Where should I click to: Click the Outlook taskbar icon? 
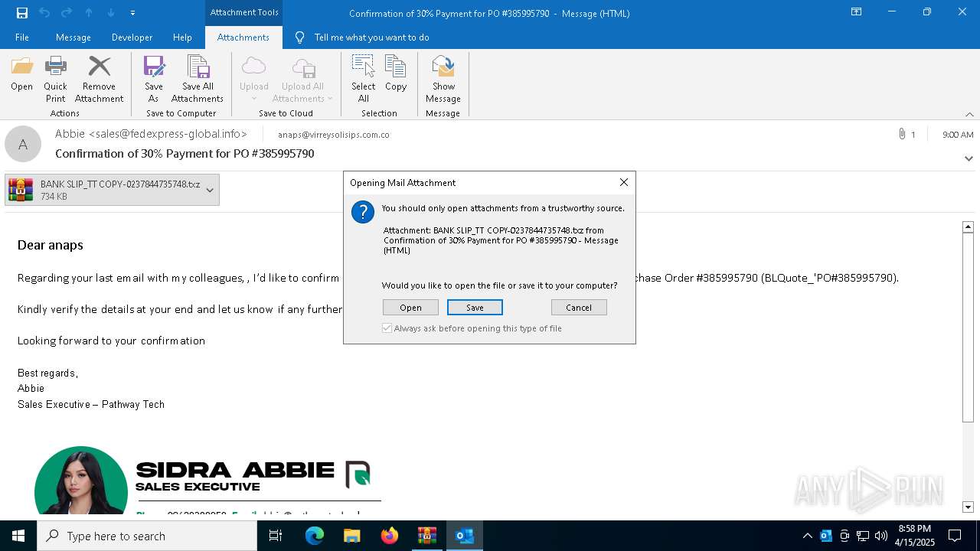pos(464,536)
